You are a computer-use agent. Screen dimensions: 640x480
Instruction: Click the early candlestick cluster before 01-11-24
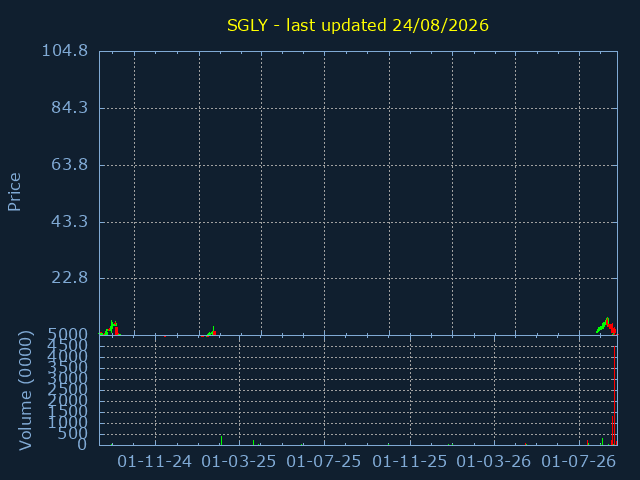pyautogui.click(x=110, y=328)
